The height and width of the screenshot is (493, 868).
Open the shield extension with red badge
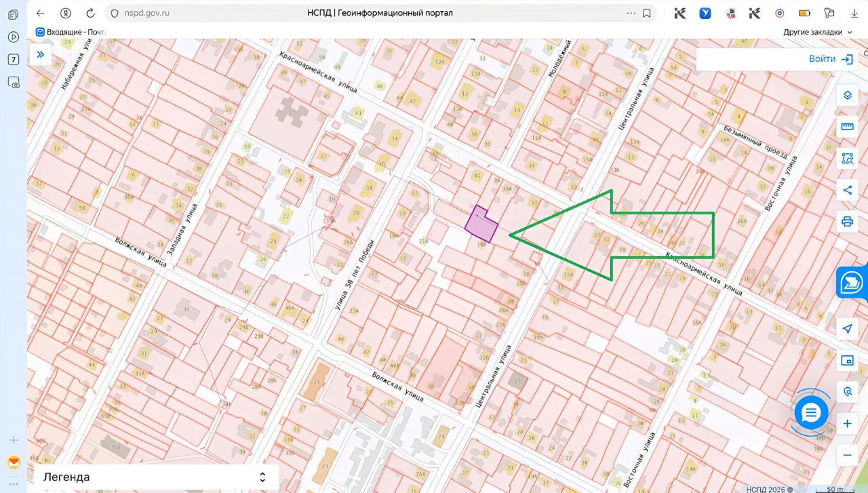(730, 13)
